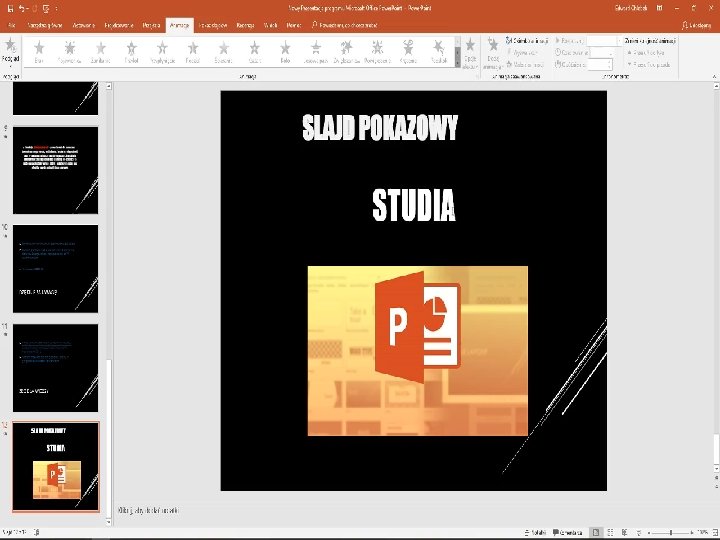Switch to Normal view icon in status bar
Image resolution: width=720 pixels, height=540 pixels.
pyautogui.click(x=596, y=533)
